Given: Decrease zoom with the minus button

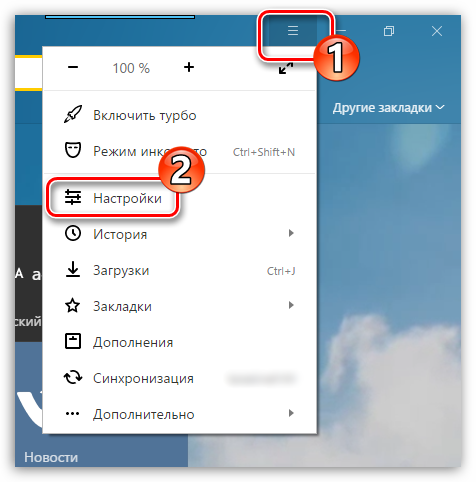Looking at the screenshot, I should click(73, 67).
